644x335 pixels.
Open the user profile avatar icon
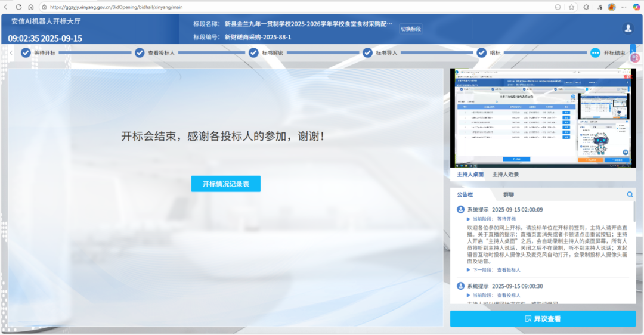(628, 28)
